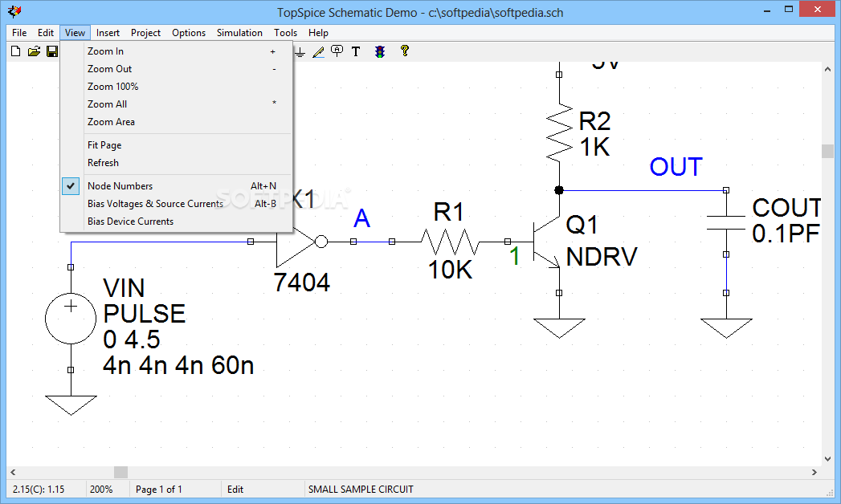The image size is (841, 504).
Task: Select the Text tool icon
Action: point(356,51)
